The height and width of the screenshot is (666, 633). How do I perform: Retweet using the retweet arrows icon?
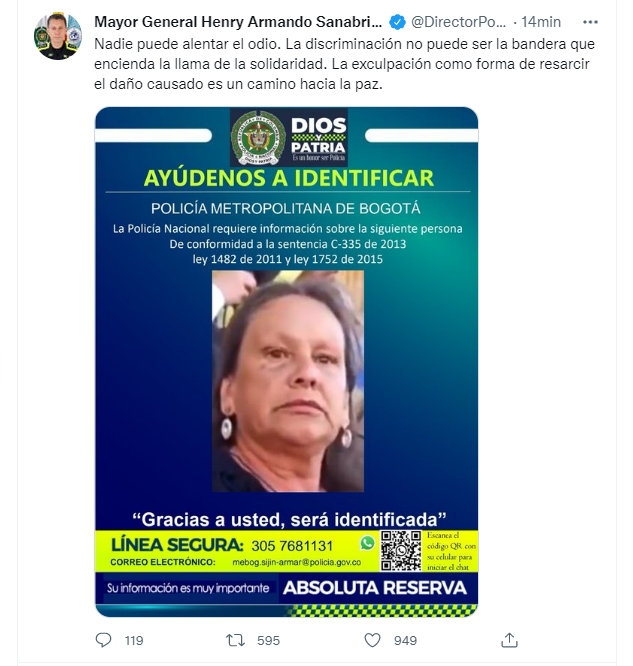tap(235, 640)
